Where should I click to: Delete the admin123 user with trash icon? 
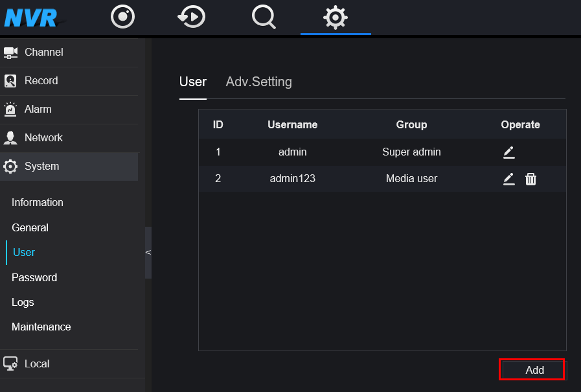point(530,179)
